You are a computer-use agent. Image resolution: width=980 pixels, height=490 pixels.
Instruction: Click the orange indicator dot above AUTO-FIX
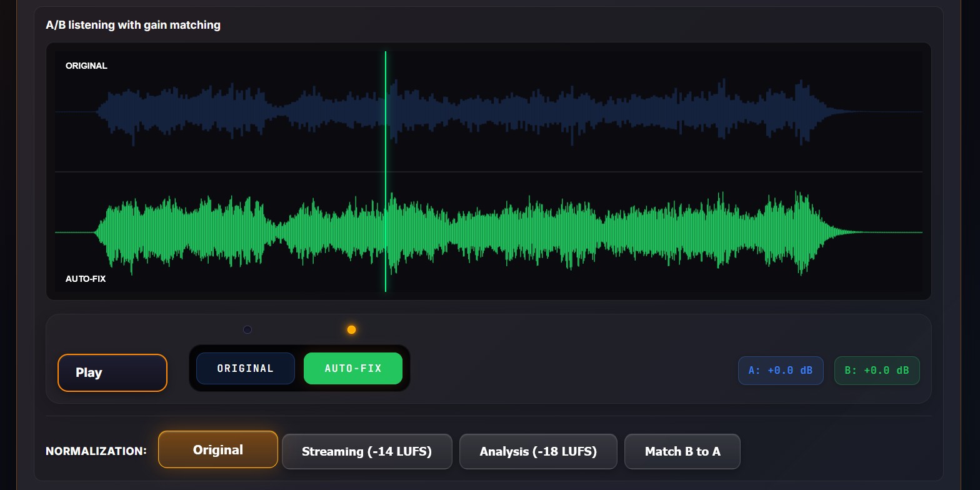tap(351, 329)
